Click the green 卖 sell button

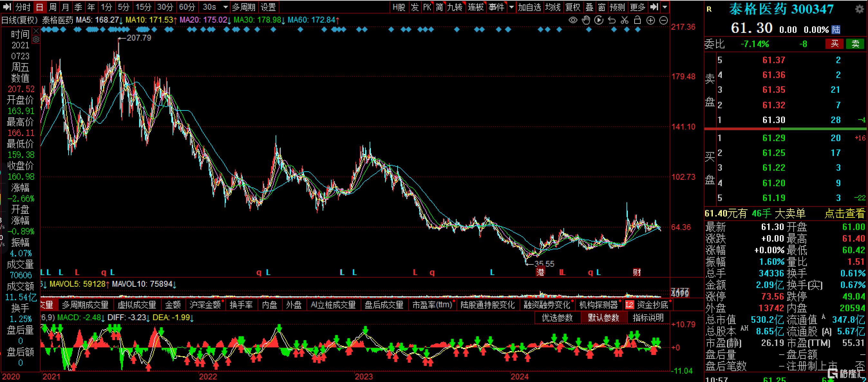pos(855,44)
